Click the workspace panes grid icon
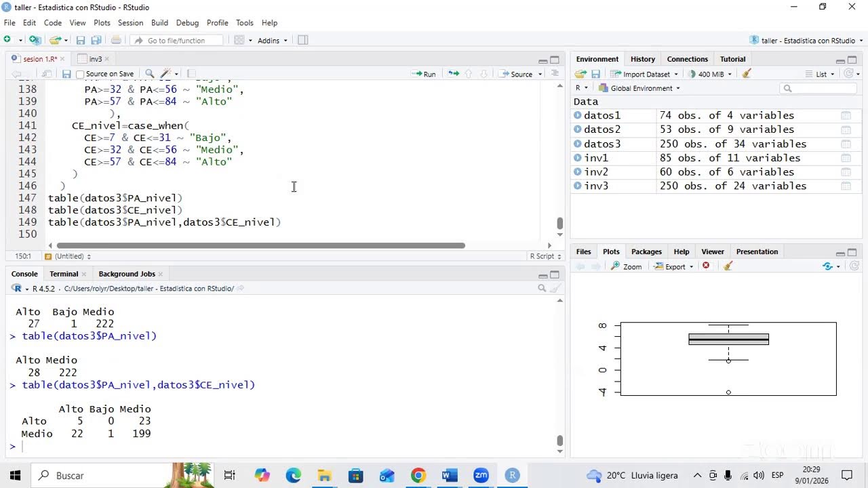The image size is (868, 488). [x=239, y=40]
